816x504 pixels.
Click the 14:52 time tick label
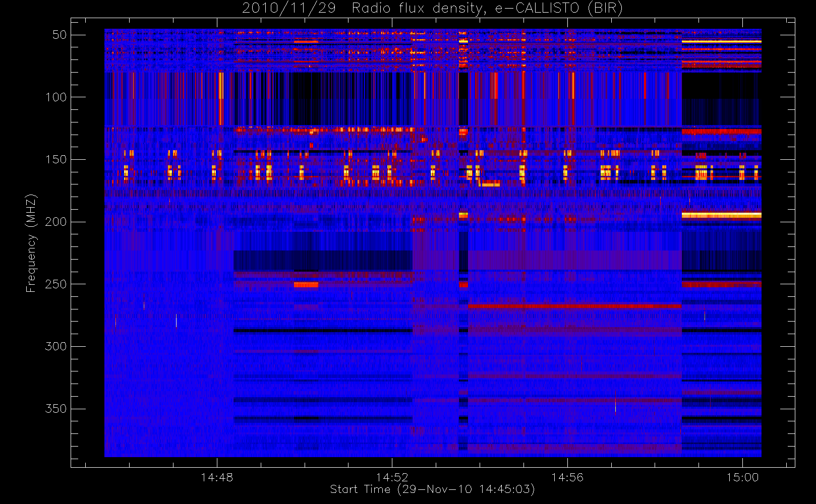[392, 477]
